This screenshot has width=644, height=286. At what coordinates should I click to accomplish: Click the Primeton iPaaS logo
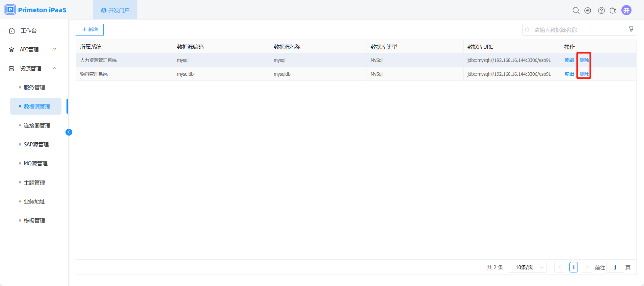click(x=35, y=10)
